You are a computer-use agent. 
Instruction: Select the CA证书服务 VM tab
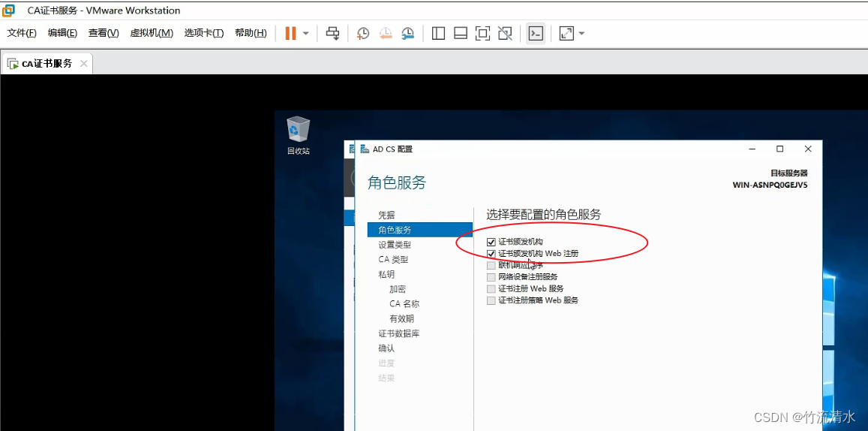tap(47, 63)
